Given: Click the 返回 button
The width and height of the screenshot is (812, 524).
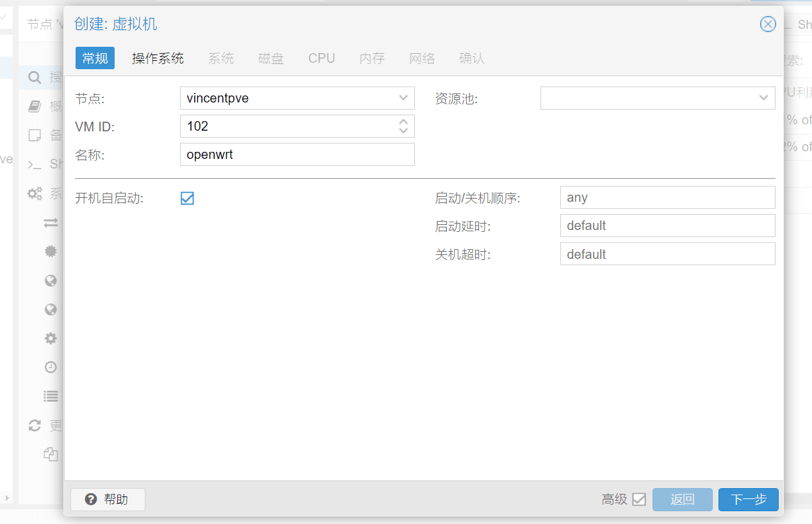Looking at the screenshot, I should click(682, 500).
